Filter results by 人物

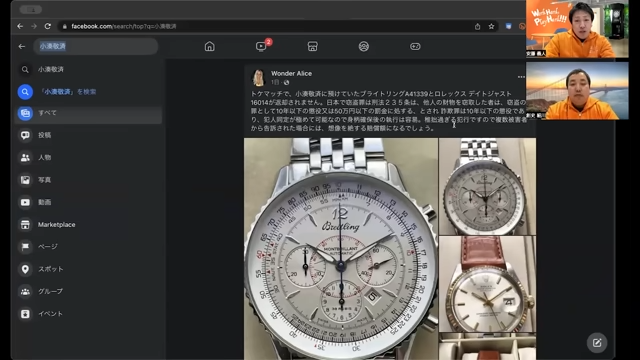coord(88,158)
